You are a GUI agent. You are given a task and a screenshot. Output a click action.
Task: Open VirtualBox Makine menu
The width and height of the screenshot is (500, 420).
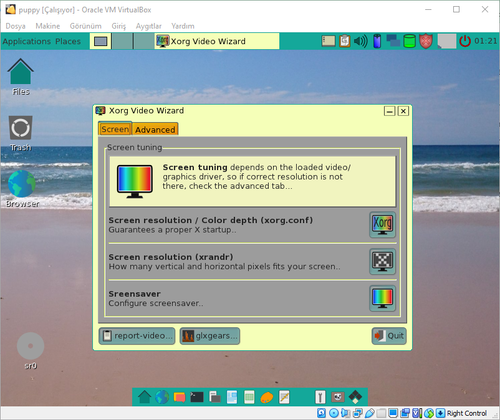[48, 26]
